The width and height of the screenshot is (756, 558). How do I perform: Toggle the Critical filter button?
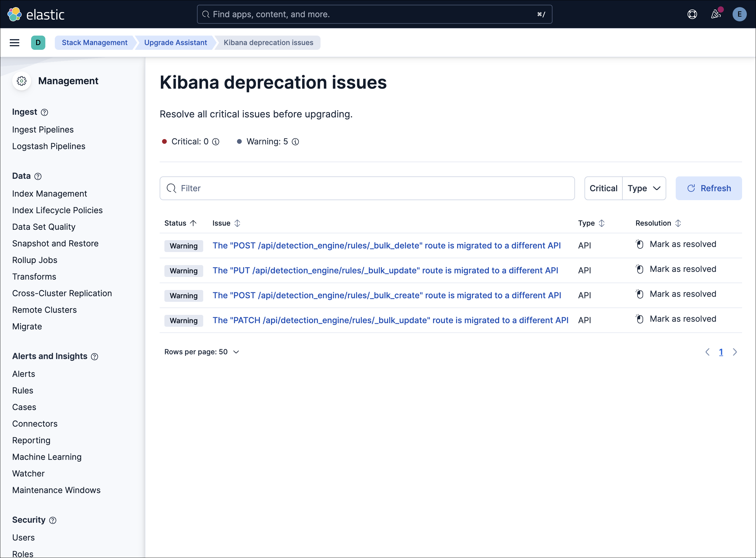pos(603,188)
